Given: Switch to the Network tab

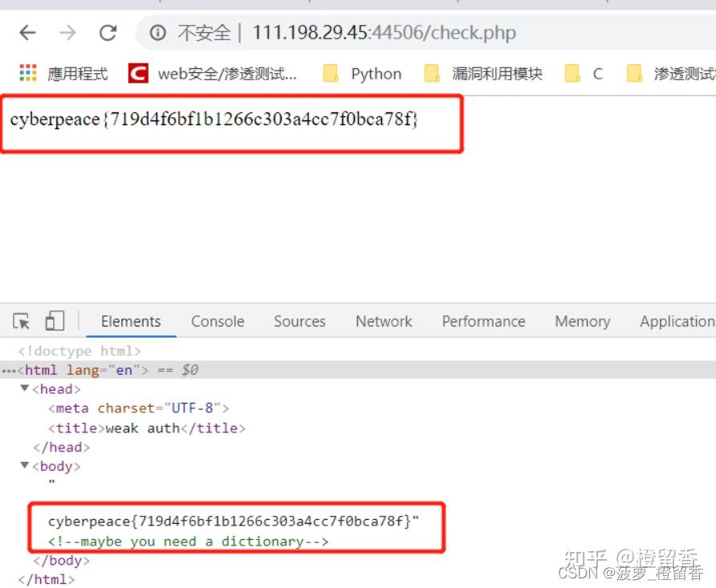Looking at the screenshot, I should click(x=383, y=321).
